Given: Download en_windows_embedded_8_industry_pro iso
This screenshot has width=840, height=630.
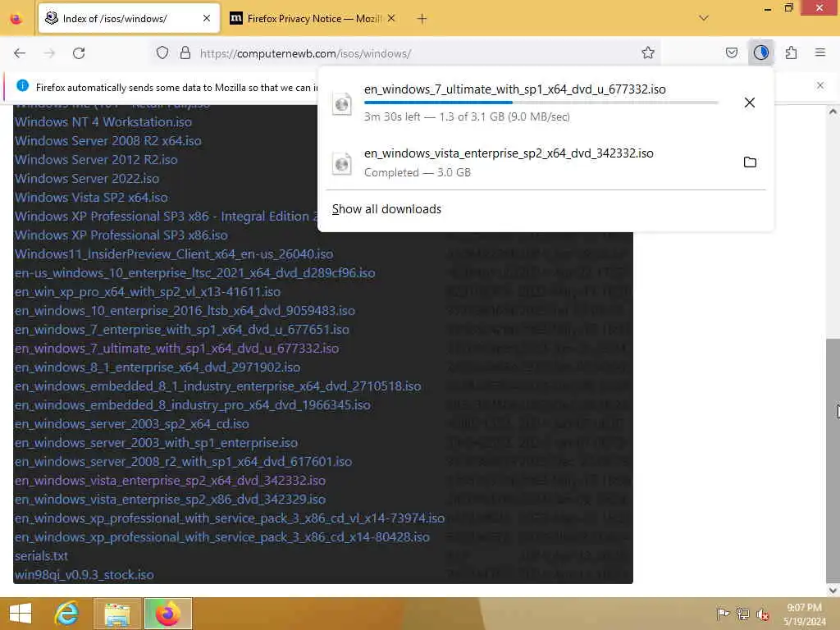Looking at the screenshot, I should [192, 405].
